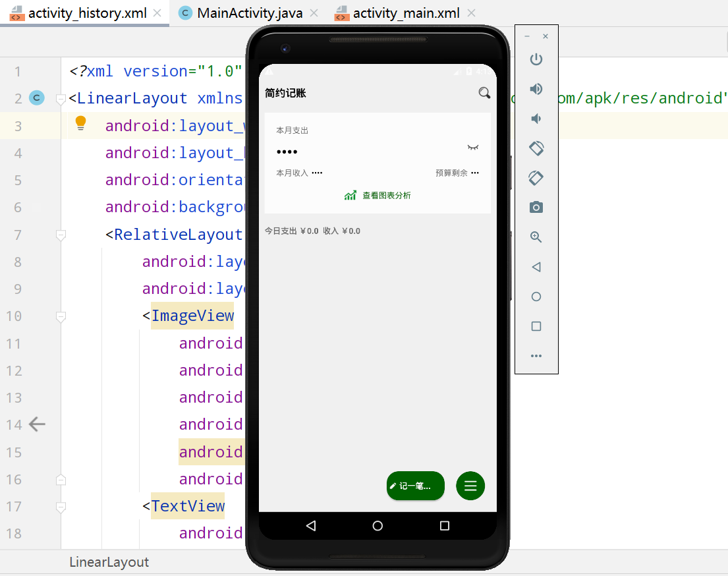Raise emulator volume with volume up icon
728x576 pixels.
click(536, 89)
